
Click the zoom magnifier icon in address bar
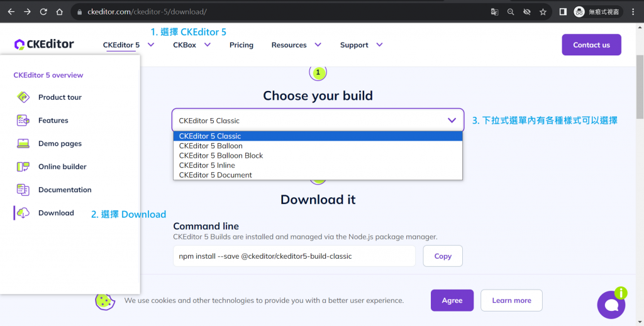point(511,12)
